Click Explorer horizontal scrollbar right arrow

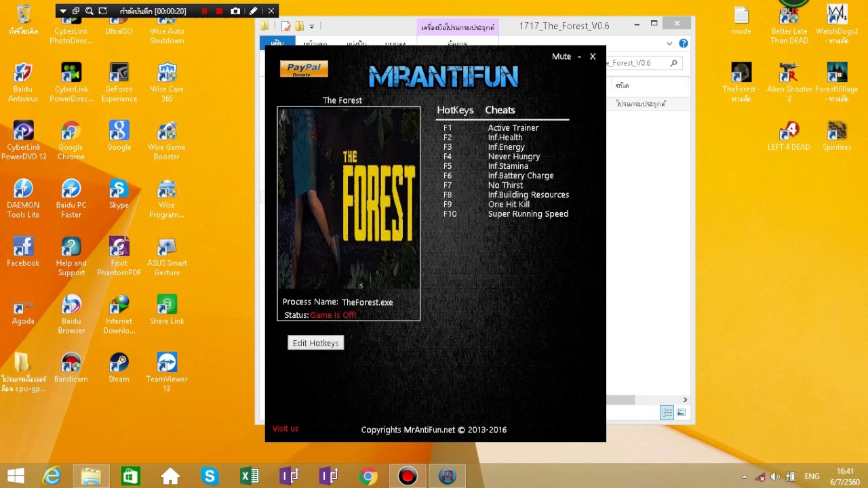point(685,400)
